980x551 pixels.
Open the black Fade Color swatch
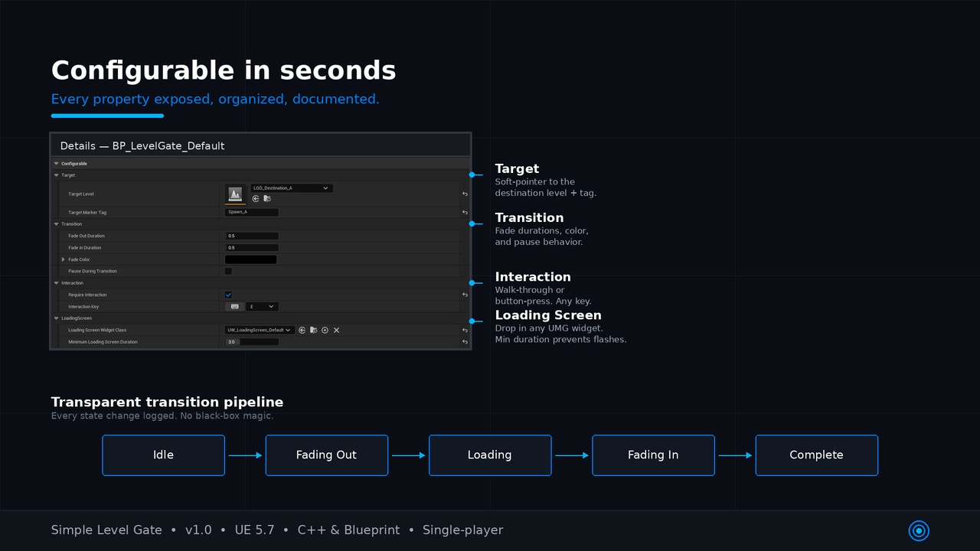pos(251,259)
